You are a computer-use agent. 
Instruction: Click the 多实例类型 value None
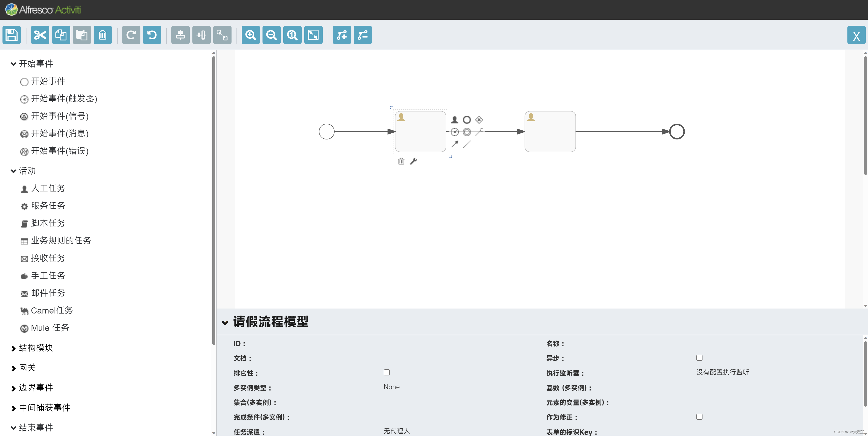[392, 387]
